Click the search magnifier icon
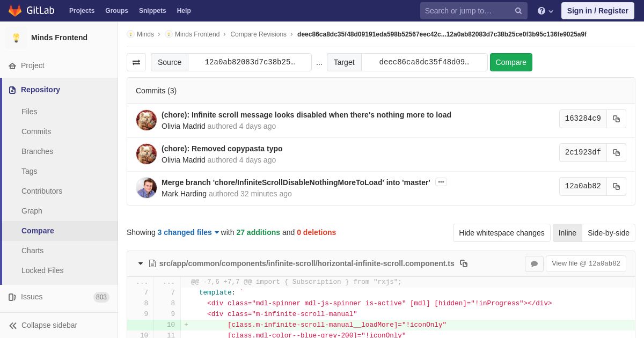 click(x=518, y=11)
